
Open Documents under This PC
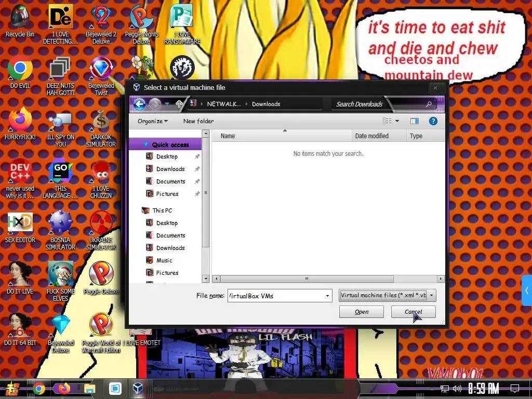tap(170, 235)
